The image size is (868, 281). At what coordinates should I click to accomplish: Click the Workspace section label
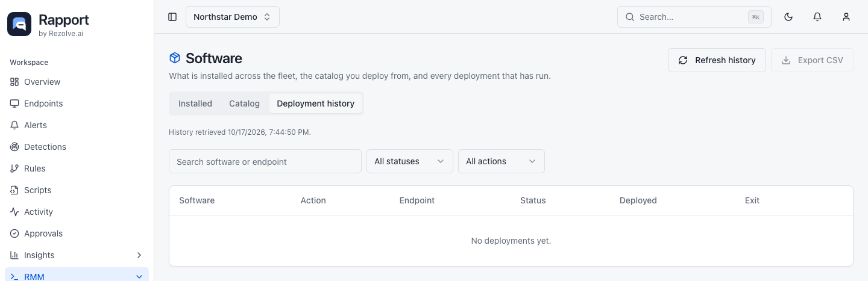[x=29, y=63]
